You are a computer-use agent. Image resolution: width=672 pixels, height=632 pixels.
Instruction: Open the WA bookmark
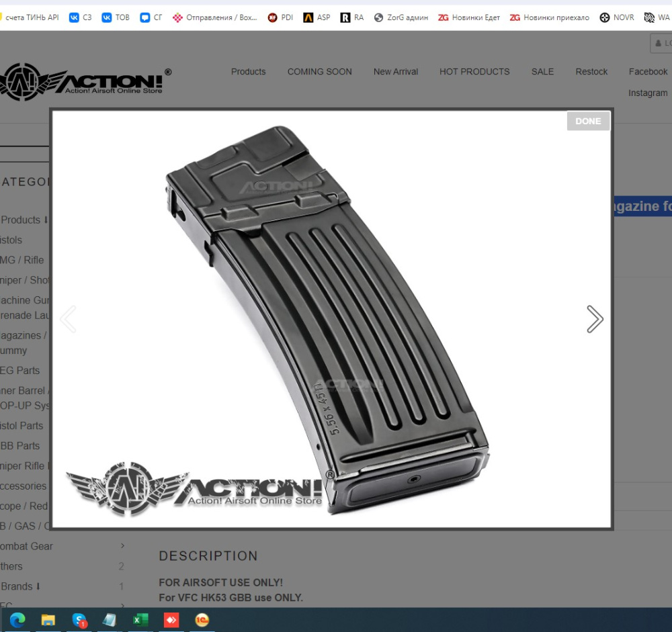point(657,17)
